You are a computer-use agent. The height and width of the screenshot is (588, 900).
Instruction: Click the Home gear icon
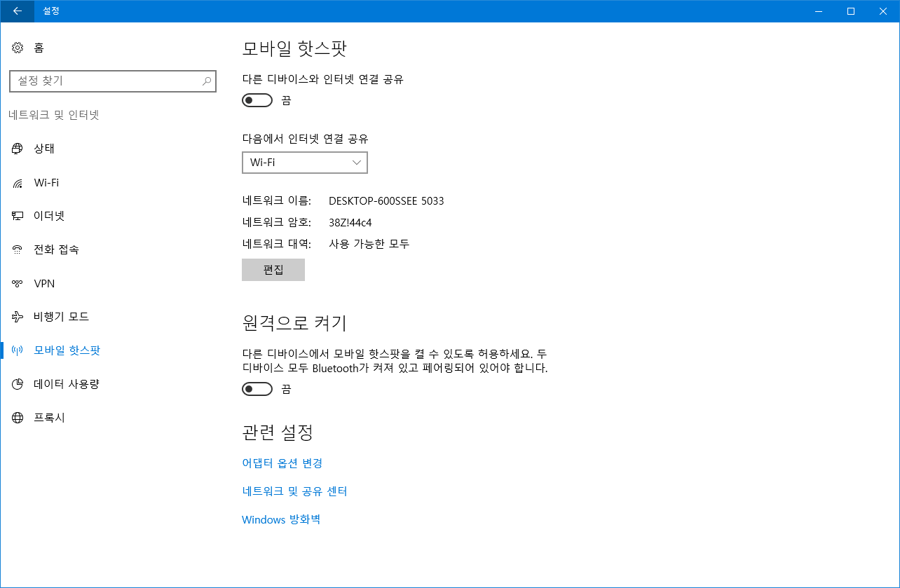[18, 48]
